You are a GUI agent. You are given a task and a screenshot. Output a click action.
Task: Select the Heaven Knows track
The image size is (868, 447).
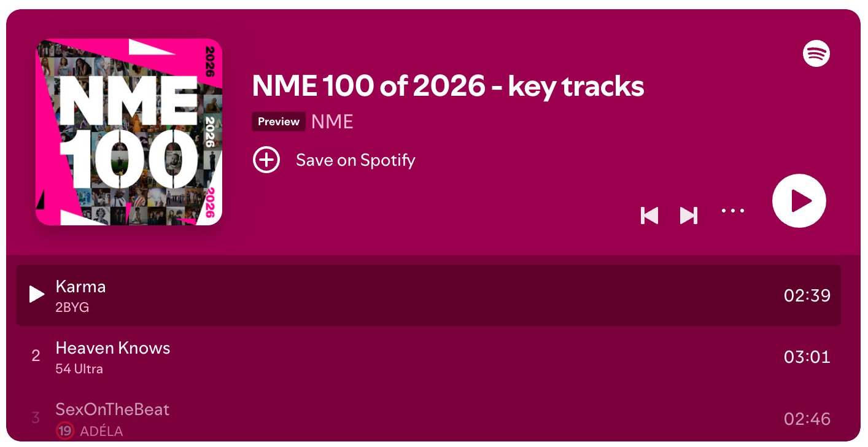tap(113, 348)
